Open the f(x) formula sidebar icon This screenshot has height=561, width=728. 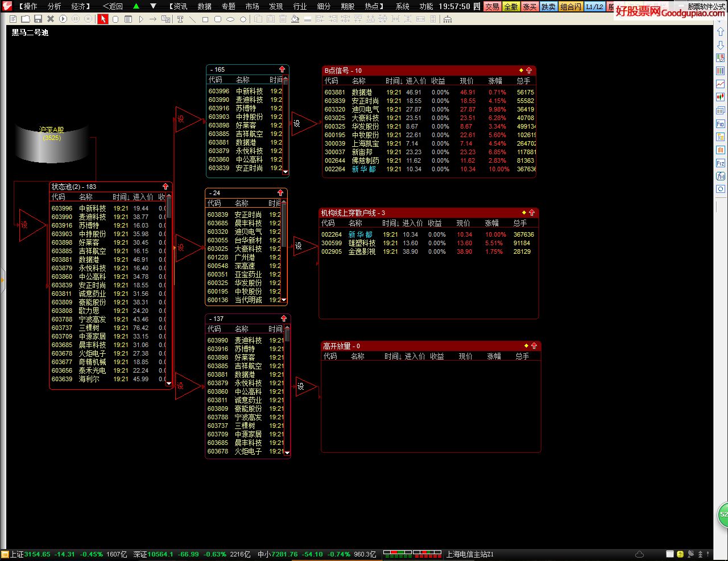(x=720, y=176)
